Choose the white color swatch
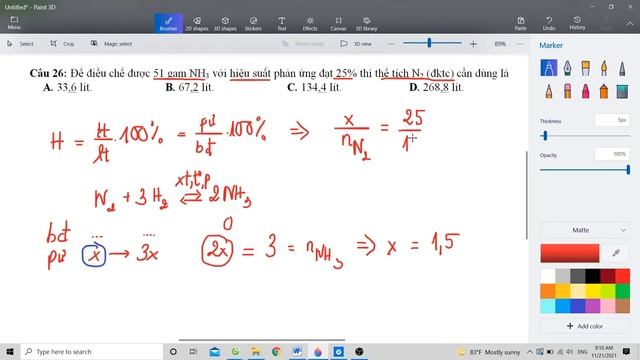The height and width of the screenshot is (360, 640). (548, 276)
